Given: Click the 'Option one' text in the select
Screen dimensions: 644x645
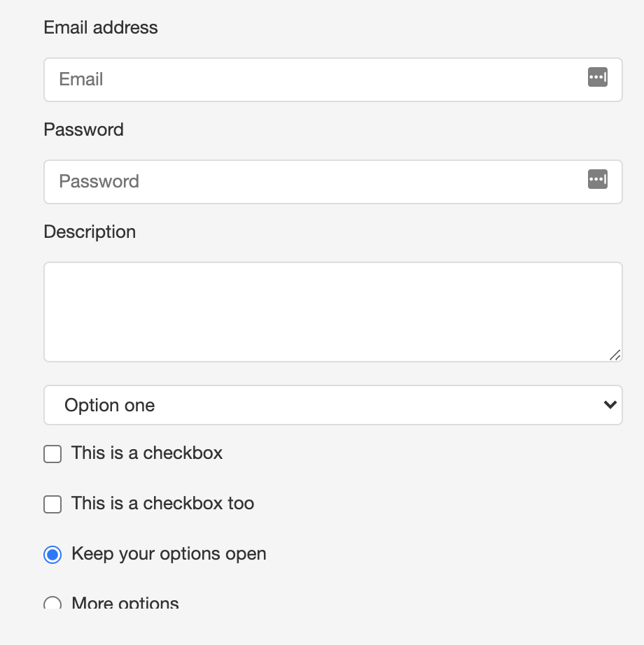Looking at the screenshot, I should (109, 406).
